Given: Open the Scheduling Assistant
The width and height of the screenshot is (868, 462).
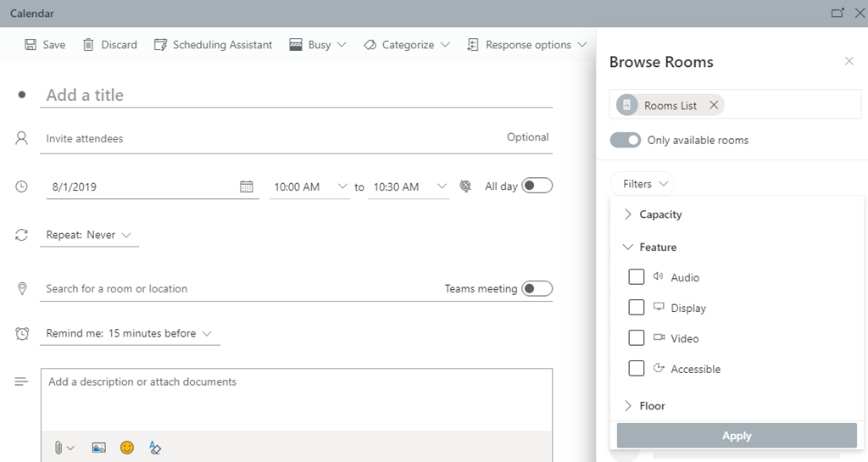Looking at the screenshot, I should coord(214,45).
